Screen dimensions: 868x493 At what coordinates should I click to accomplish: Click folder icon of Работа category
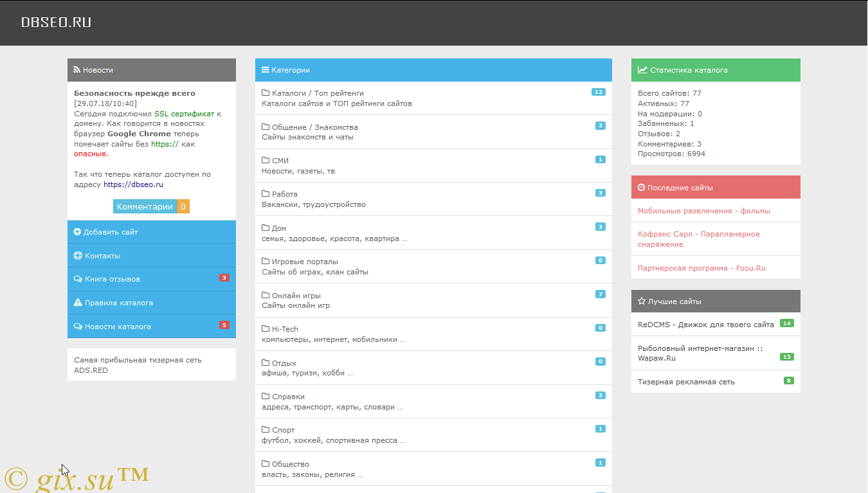coord(266,194)
